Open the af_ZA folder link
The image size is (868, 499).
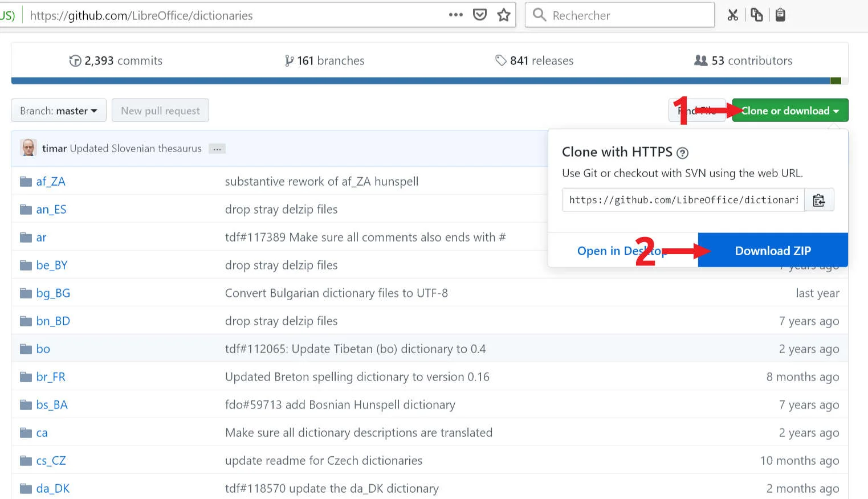coord(51,182)
